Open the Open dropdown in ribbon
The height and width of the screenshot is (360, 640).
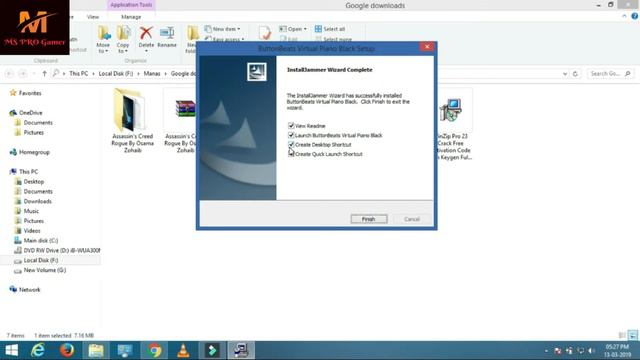293,29
